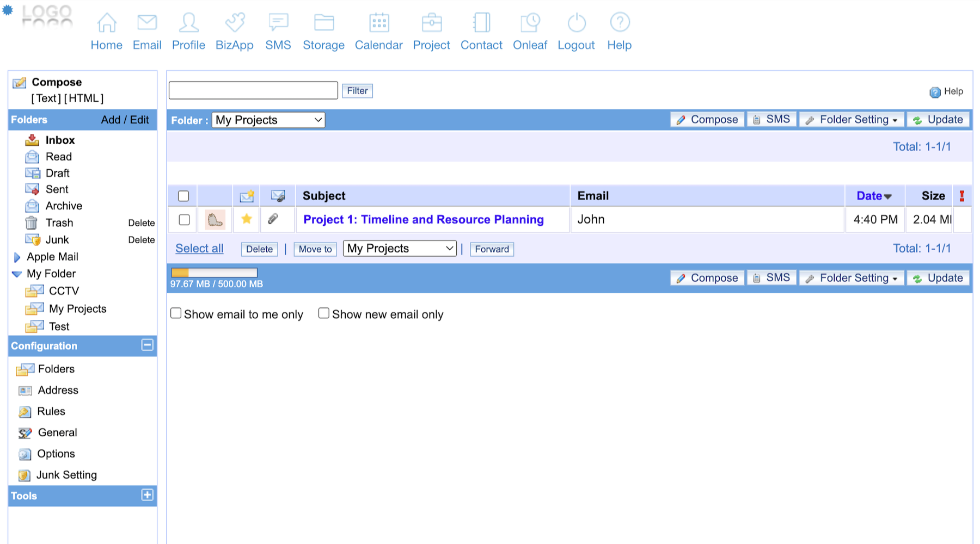980x544 pixels.
Task: Click the star icon on Project 1 email
Action: click(x=247, y=219)
